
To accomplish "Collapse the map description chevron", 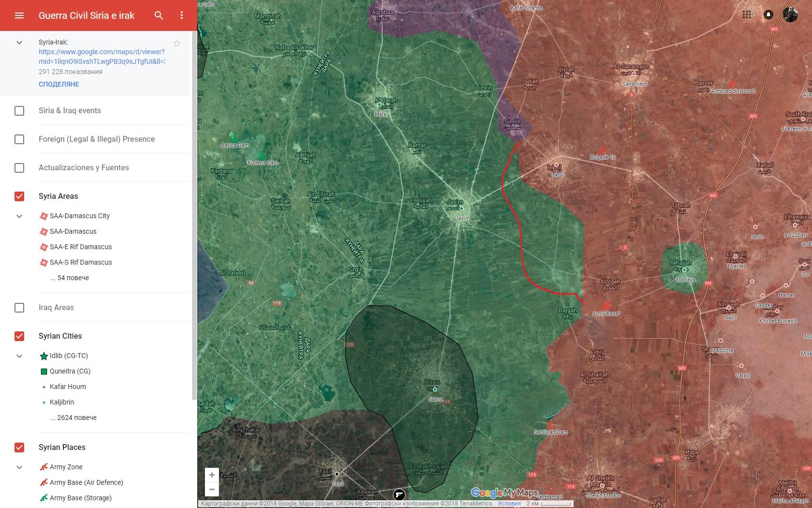I will click(x=19, y=43).
